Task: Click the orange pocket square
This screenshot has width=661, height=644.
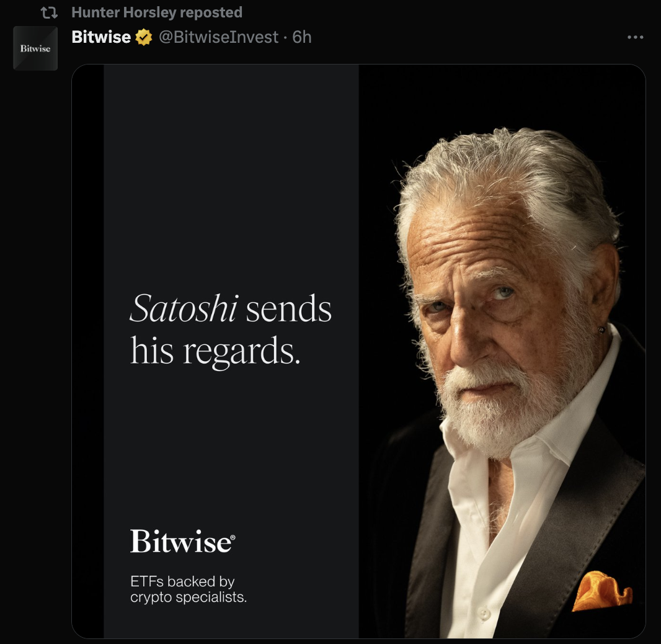Action: (601, 591)
